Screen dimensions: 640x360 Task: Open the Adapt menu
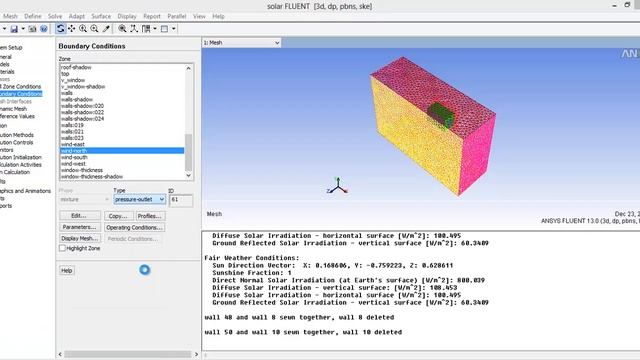(x=77, y=16)
